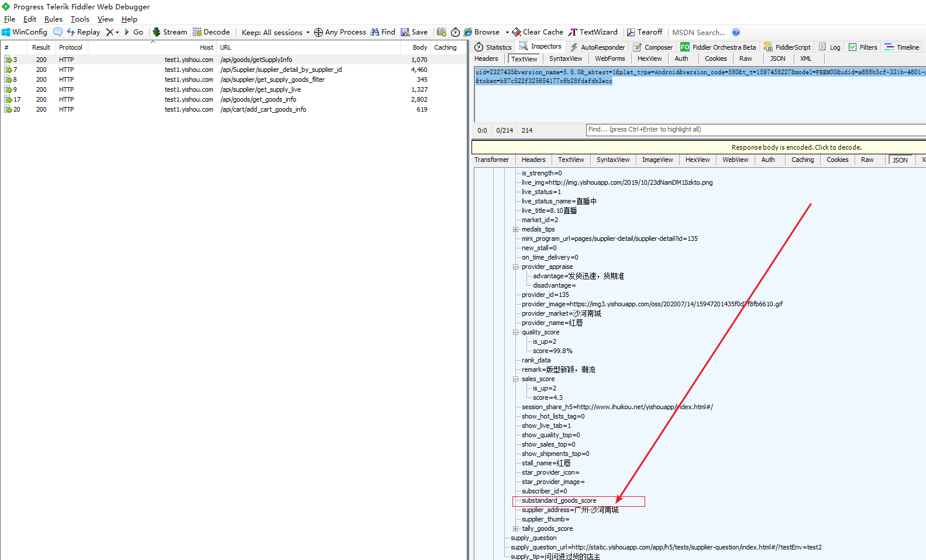This screenshot has height=560, width=926.
Task: Replay the selected session
Action: [x=83, y=32]
